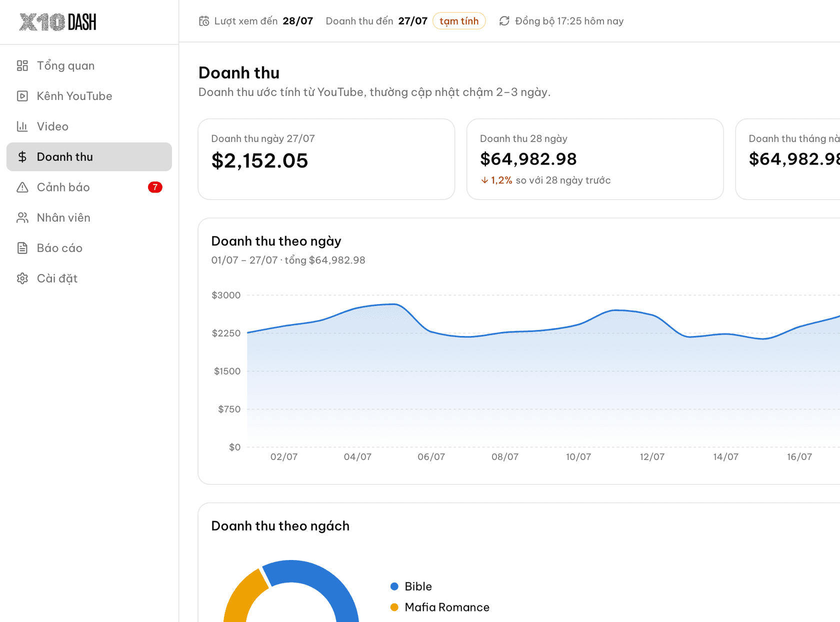Screen dimensions: 840x622
Task: Click the Doanh thu 28 ngày card
Action: point(595,159)
